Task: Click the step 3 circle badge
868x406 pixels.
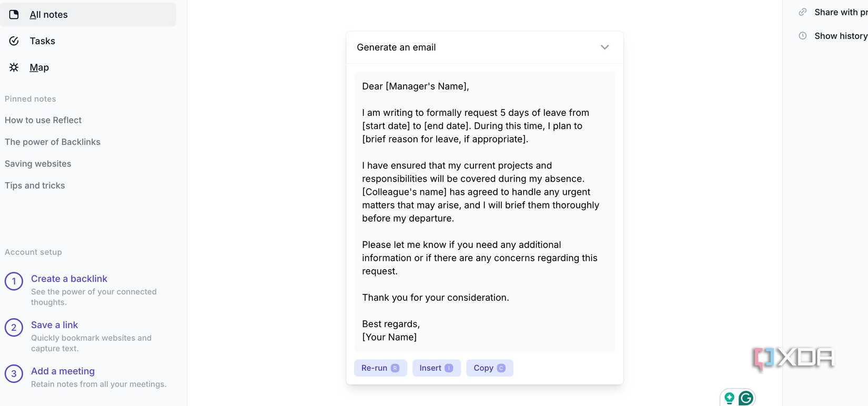Action: coord(14,373)
